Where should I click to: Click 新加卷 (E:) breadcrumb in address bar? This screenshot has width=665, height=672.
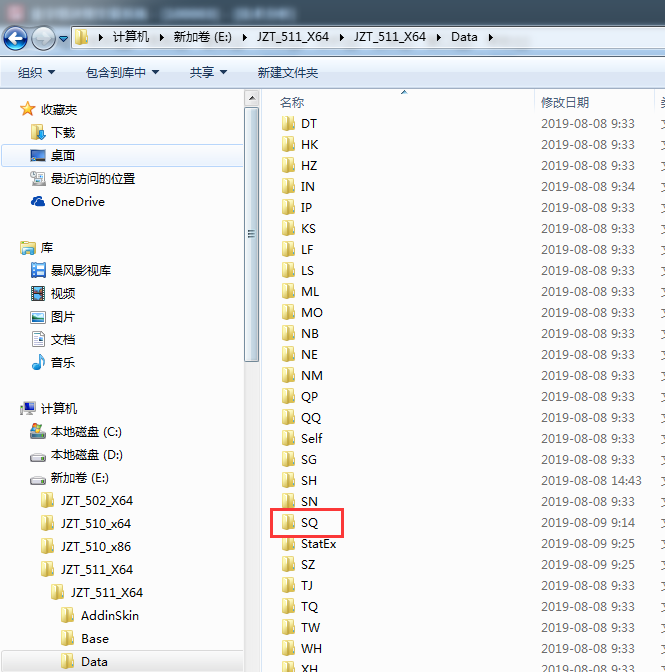tap(202, 37)
